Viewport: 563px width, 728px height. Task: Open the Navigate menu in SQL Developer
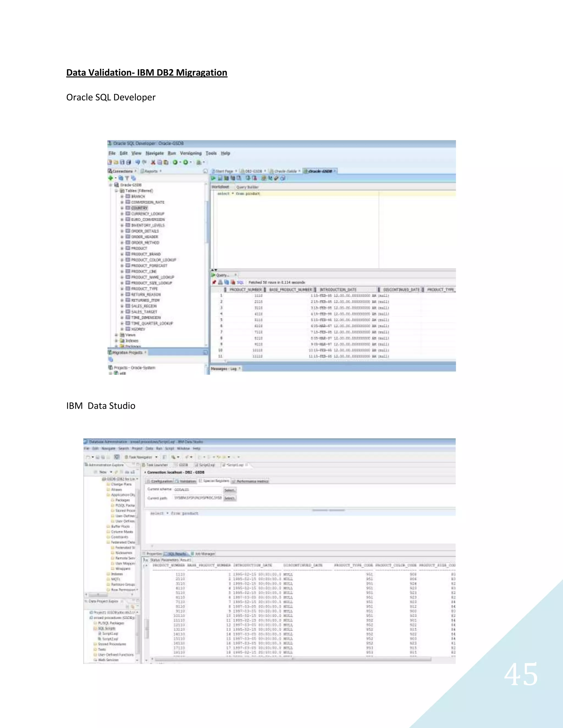click(x=155, y=153)
